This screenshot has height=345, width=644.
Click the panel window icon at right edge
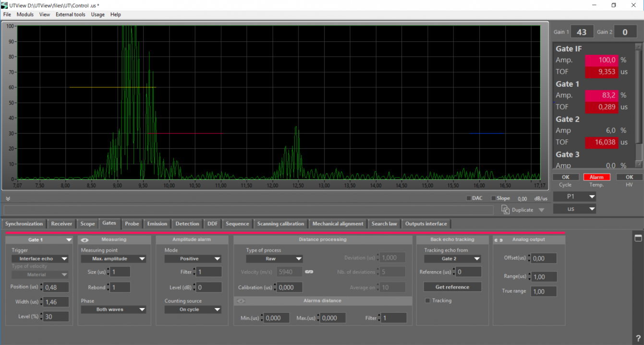point(638,238)
